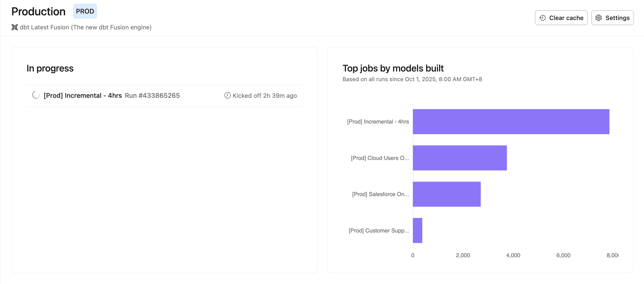Select the Production environment heading

pyautogui.click(x=38, y=11)
